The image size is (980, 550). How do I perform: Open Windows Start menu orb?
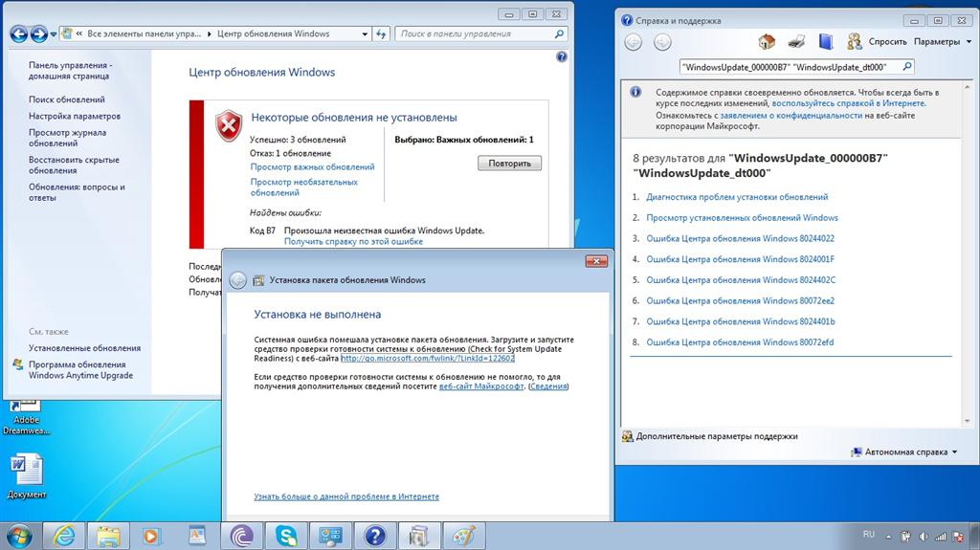coord(19,537)
